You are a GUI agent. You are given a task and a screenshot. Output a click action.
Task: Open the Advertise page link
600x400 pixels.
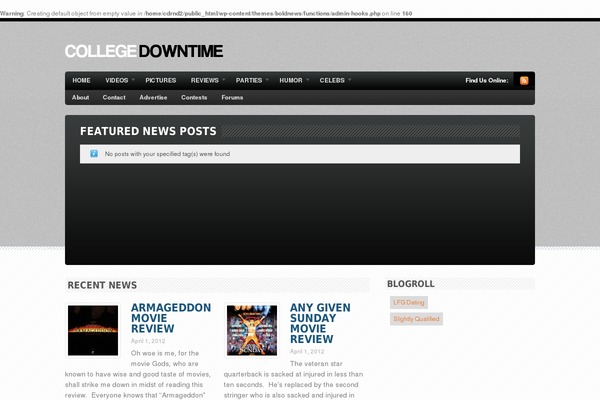(x=153, y=98)
